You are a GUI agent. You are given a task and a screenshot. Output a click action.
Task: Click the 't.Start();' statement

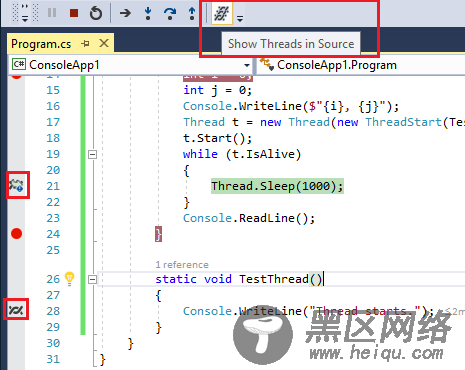click(217, 138)
